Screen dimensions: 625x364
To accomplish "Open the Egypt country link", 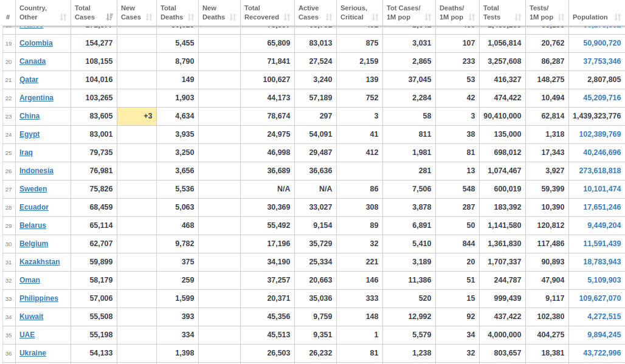I will [30, 134].
